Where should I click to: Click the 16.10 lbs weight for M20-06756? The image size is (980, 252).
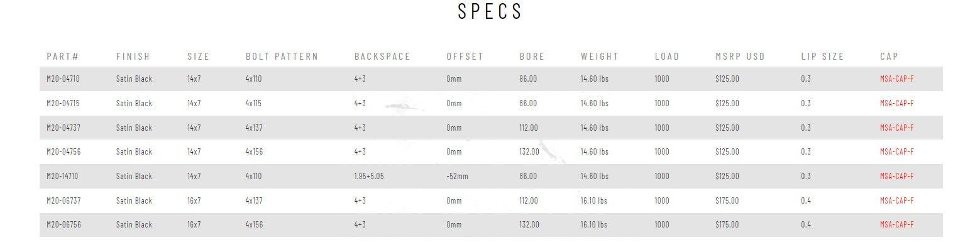click(594, 225)
